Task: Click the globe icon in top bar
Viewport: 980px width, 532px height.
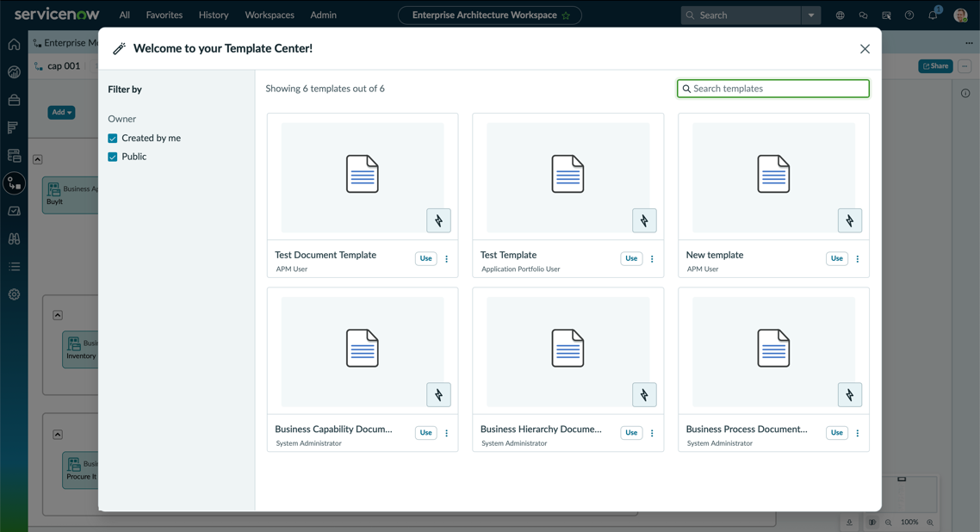Action: click(x=840, y=15)
